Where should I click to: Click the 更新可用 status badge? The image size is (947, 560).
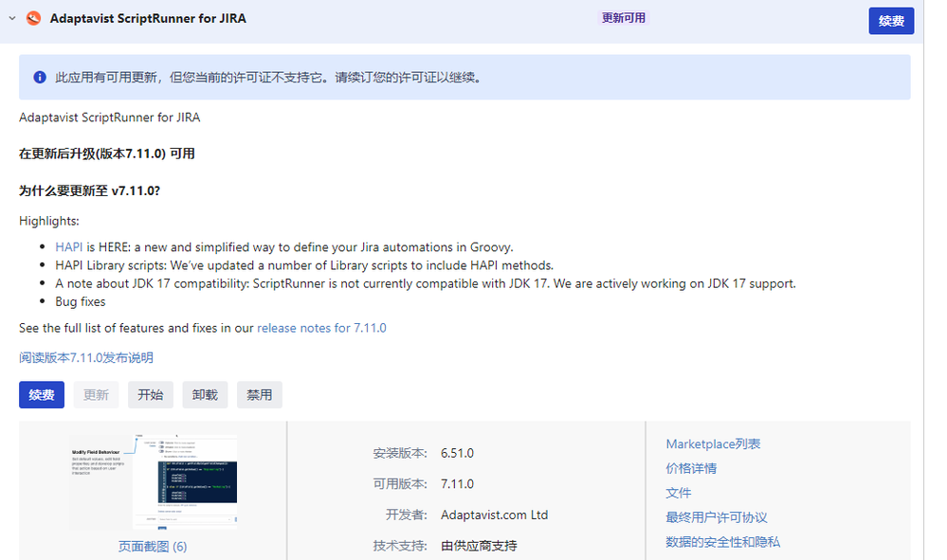[624, 18]
